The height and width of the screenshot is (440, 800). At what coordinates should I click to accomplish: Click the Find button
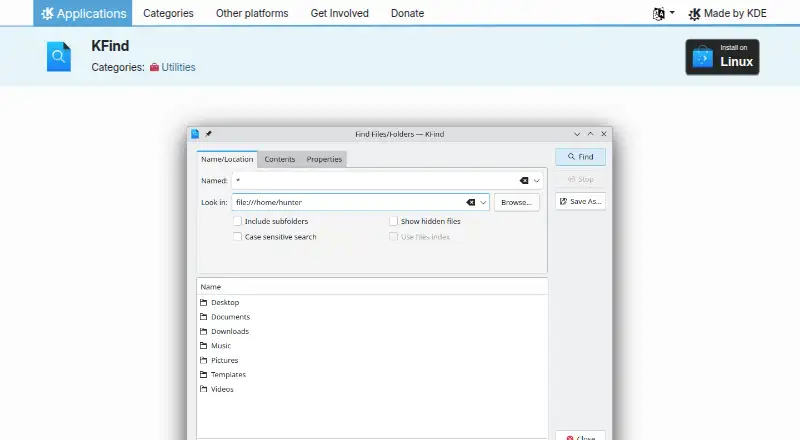pos(581,157)
